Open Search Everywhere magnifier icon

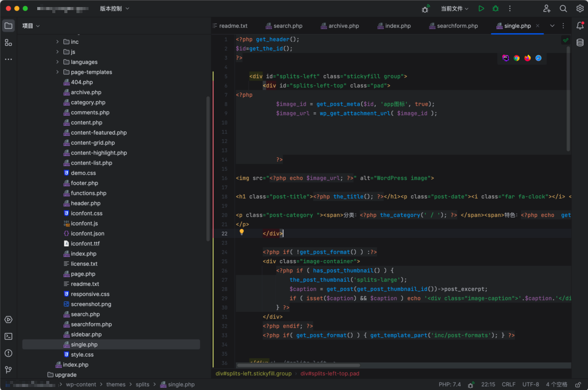click(563, 8)
